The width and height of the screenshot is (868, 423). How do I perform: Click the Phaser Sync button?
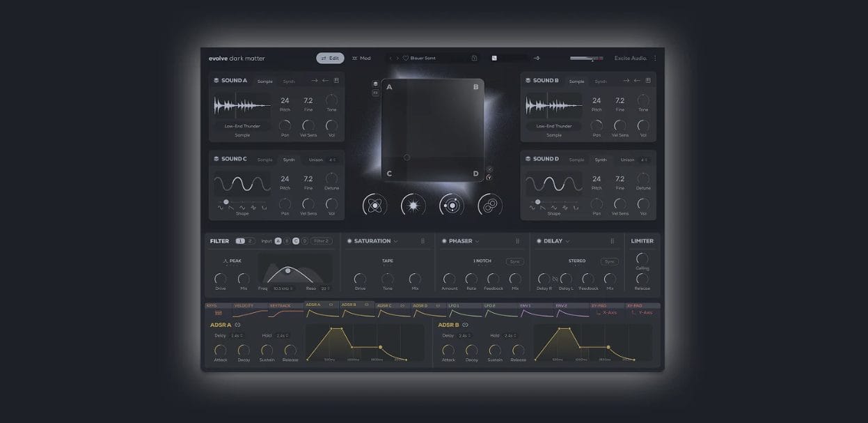(x=515, y=261)
